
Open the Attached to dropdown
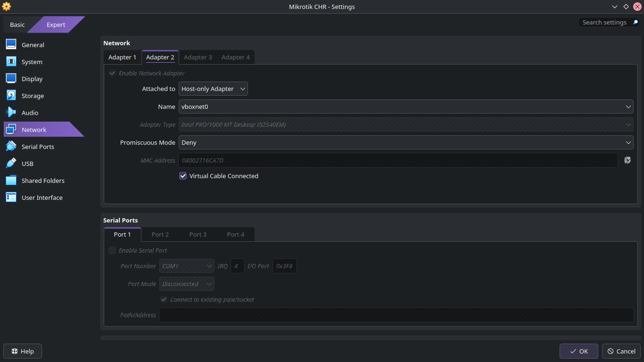tap(213, 89)
